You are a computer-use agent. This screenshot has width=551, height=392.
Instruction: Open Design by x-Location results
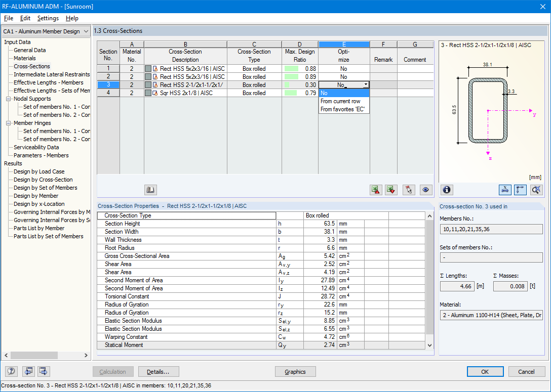(x=39, y=204)
